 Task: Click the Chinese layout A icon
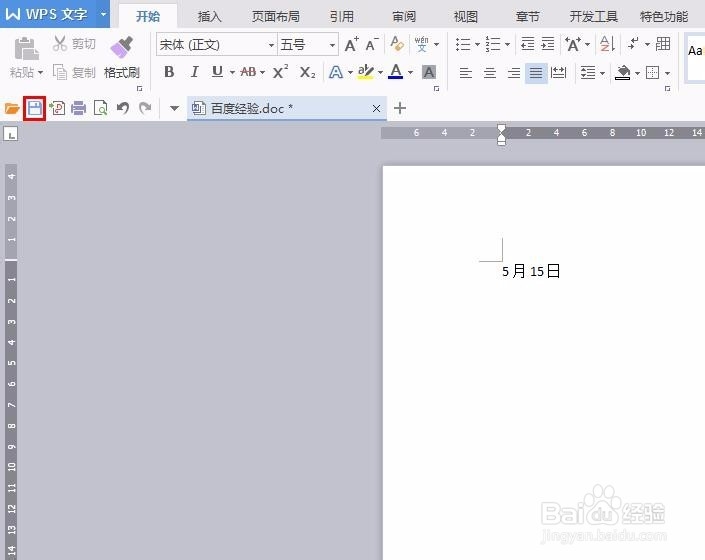coord(573,44)
